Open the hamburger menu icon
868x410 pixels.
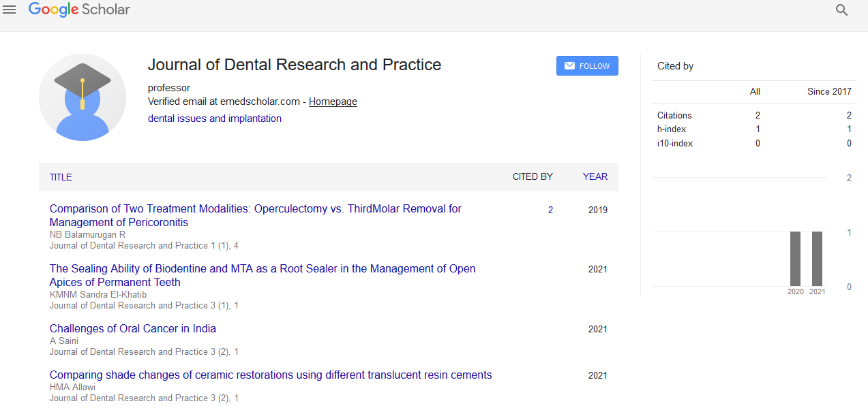coord(10,10)
